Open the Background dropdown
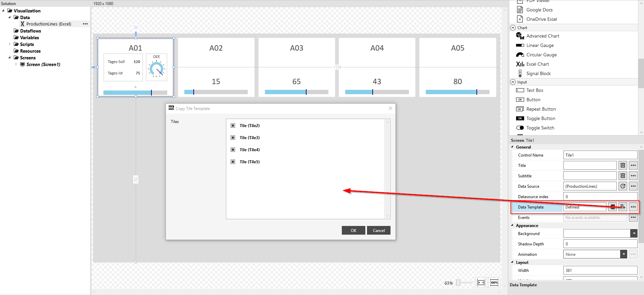Viewport: 644px width, 295px height. pos(634,234)
